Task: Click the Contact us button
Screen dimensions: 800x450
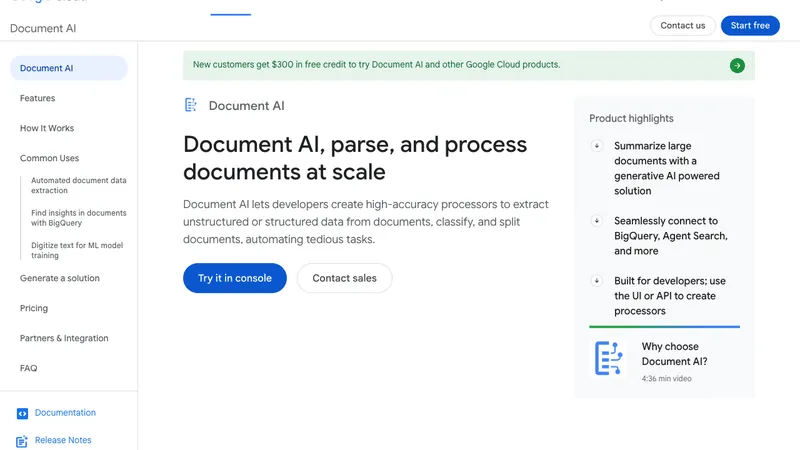Action: click(683, 26)
